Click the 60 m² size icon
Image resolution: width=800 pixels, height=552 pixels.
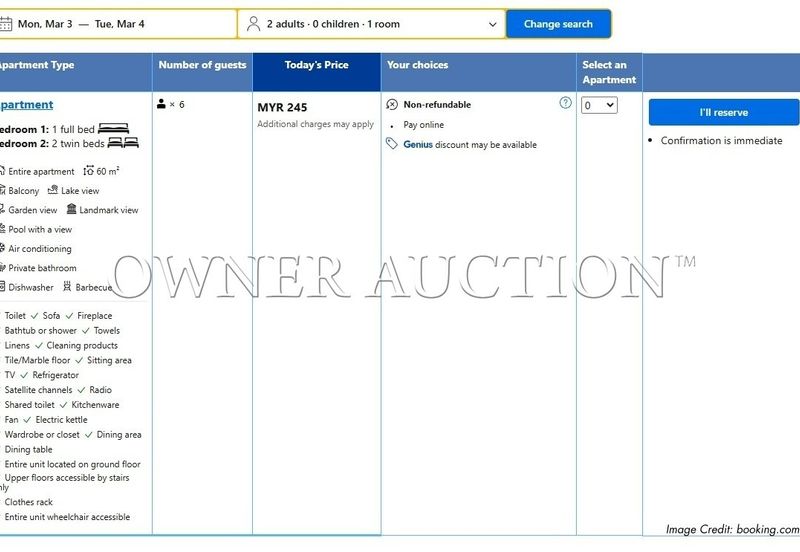(88, 171)
